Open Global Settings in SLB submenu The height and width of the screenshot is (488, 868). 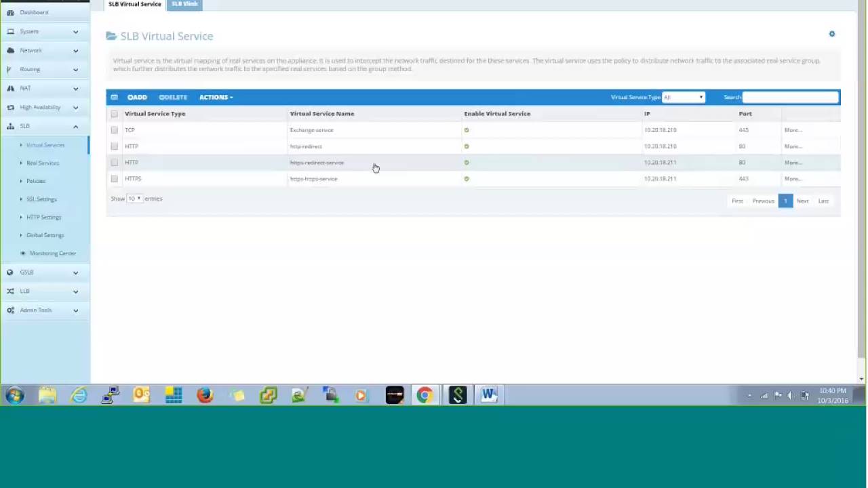(45, 235)
